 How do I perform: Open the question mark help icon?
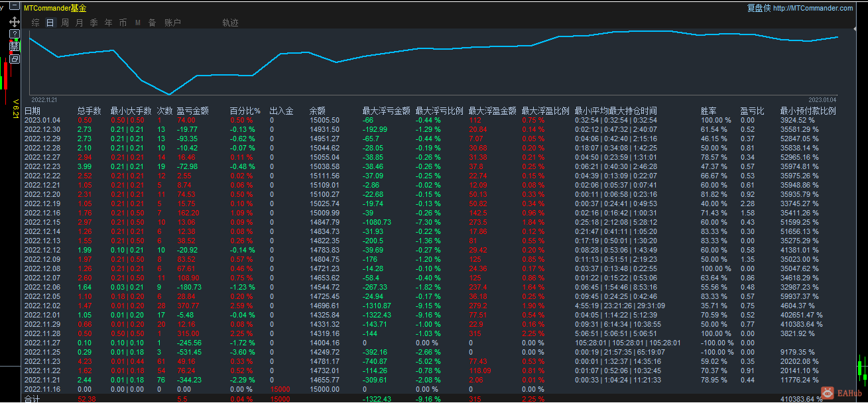click(15, 34)
